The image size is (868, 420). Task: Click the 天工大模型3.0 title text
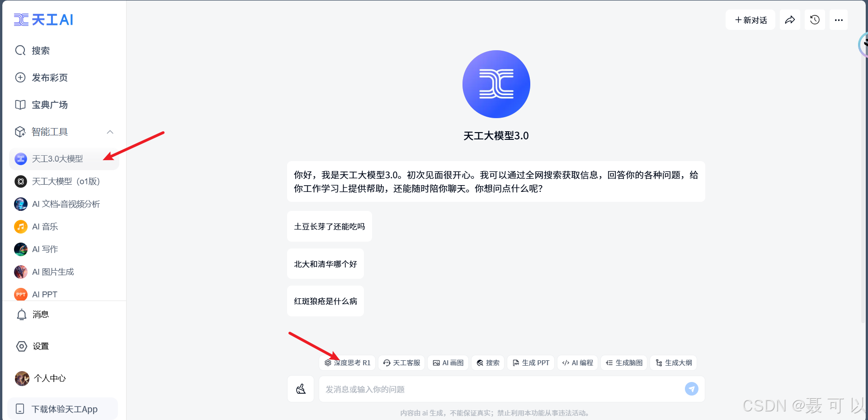[x=496, y=136]
